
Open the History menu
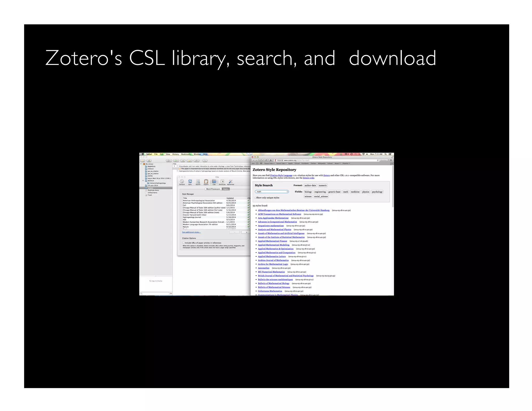point(176,154)
